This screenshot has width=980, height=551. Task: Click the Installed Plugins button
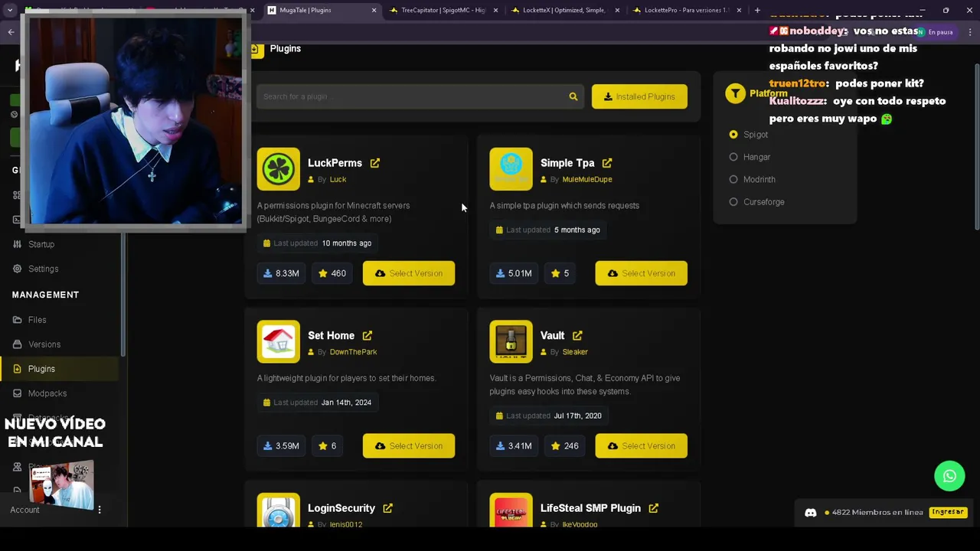pyautogui.click(x=639, y=96)
